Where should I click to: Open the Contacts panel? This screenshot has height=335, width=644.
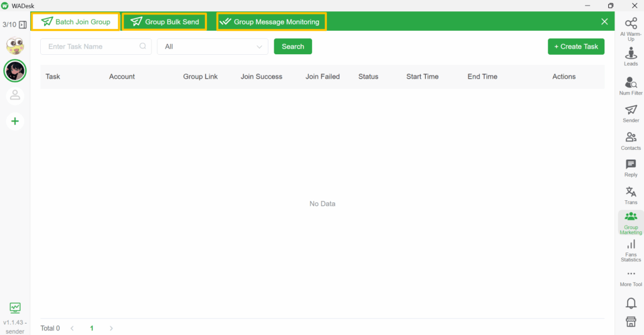pos(631,141)
